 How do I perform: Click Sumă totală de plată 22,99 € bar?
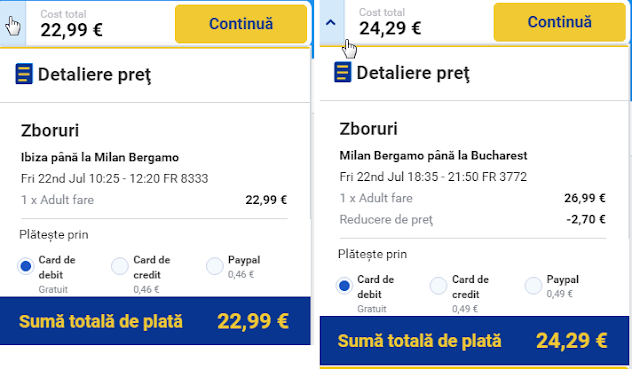click(x=155, y=321)
